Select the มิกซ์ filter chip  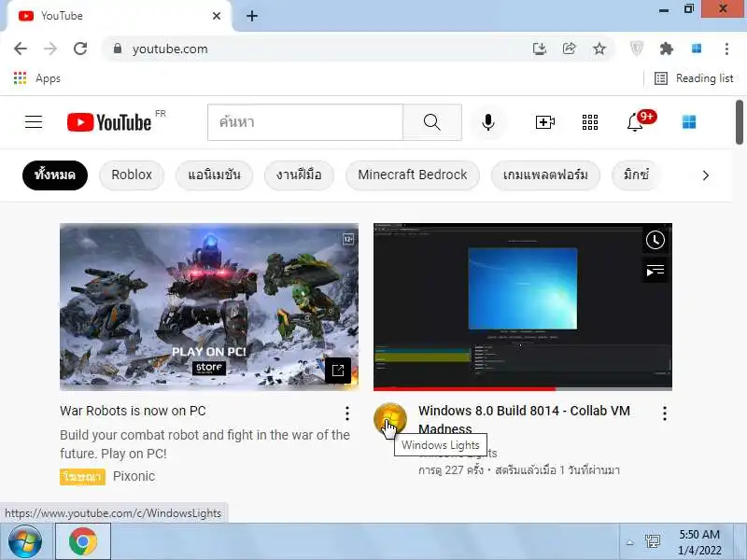(x=636, y=175)
